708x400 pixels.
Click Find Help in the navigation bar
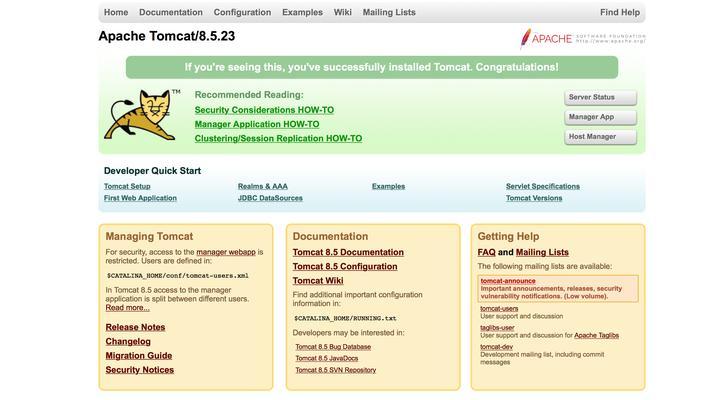[620, 12]
